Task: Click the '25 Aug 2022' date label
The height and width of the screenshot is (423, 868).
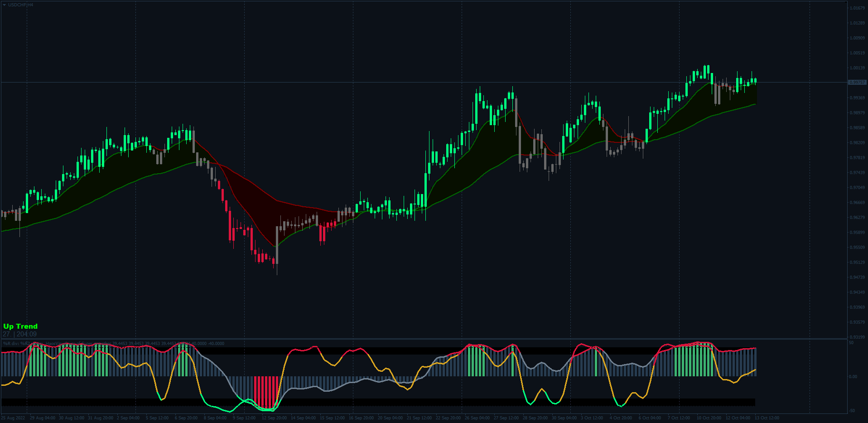Action: coord(13,418)
